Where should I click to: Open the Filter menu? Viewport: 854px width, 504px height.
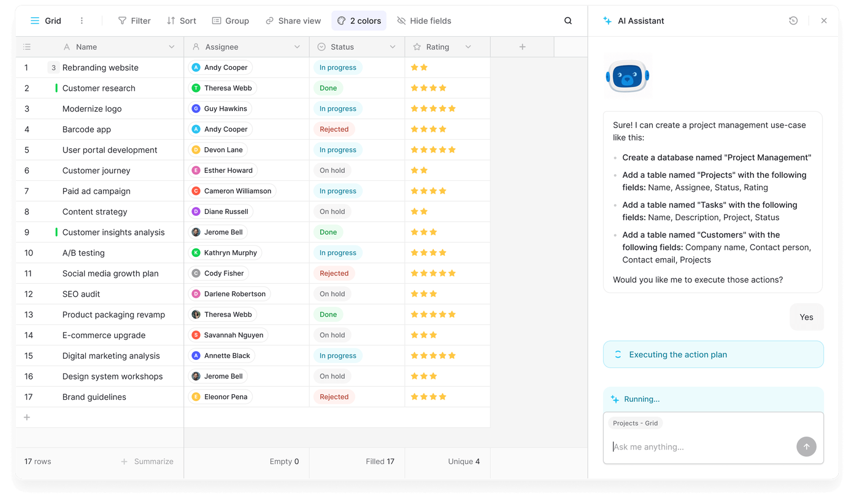134,21
